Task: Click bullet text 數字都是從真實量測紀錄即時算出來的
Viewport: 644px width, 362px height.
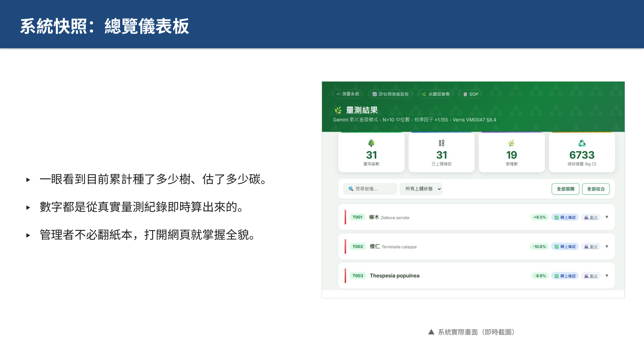Action: coord(141,207)
